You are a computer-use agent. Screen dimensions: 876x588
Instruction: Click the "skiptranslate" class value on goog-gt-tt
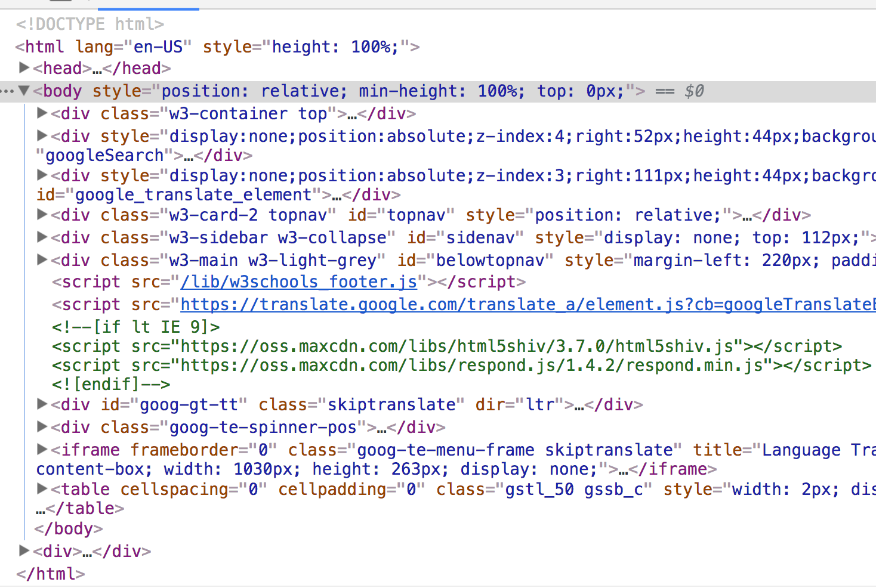391,404
